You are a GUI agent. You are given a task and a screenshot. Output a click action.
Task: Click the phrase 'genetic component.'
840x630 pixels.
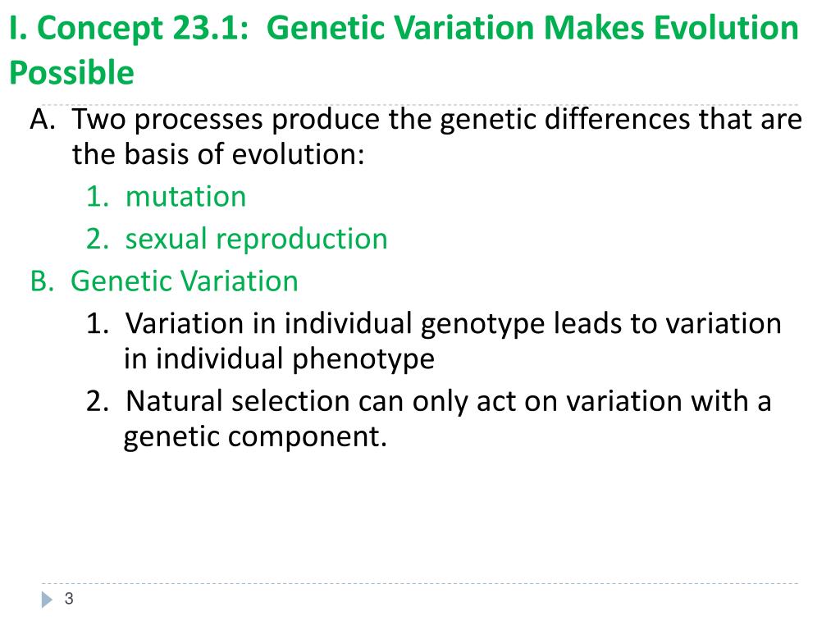pos(255,436)
